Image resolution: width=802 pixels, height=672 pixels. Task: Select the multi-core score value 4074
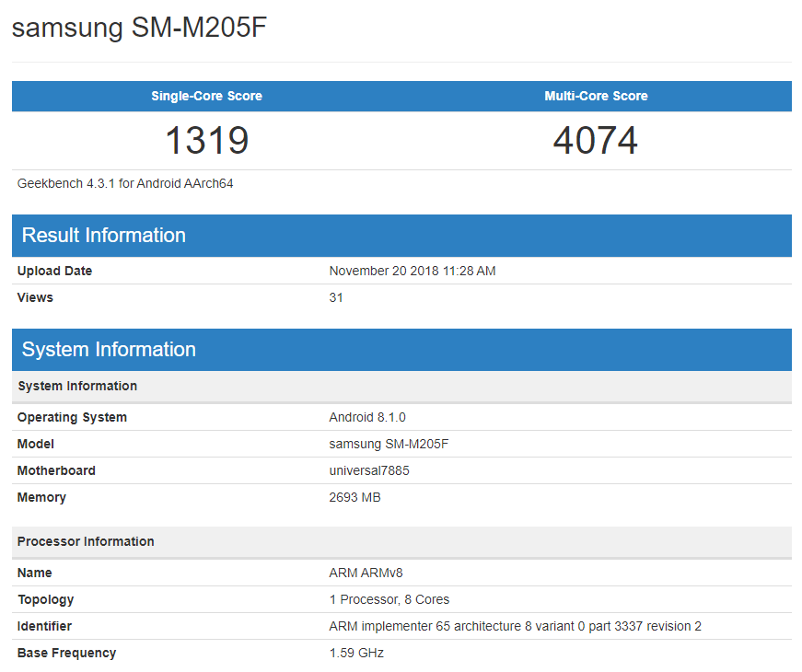(596, 141)
